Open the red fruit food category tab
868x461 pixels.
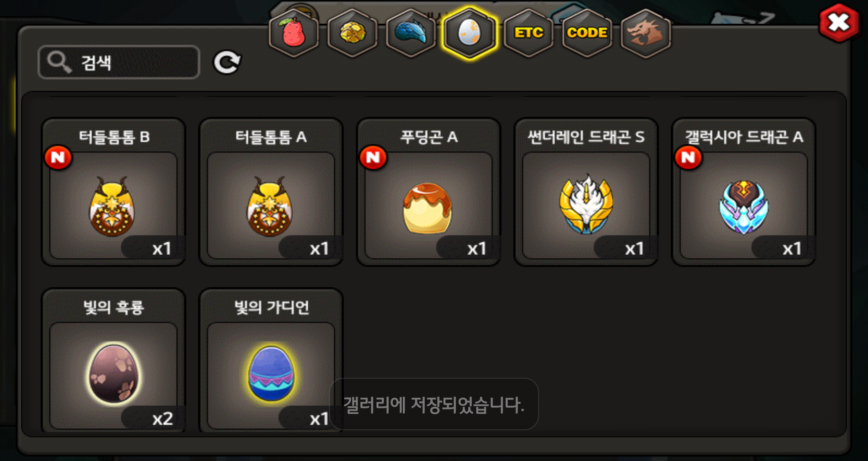(x=293, y=33)
